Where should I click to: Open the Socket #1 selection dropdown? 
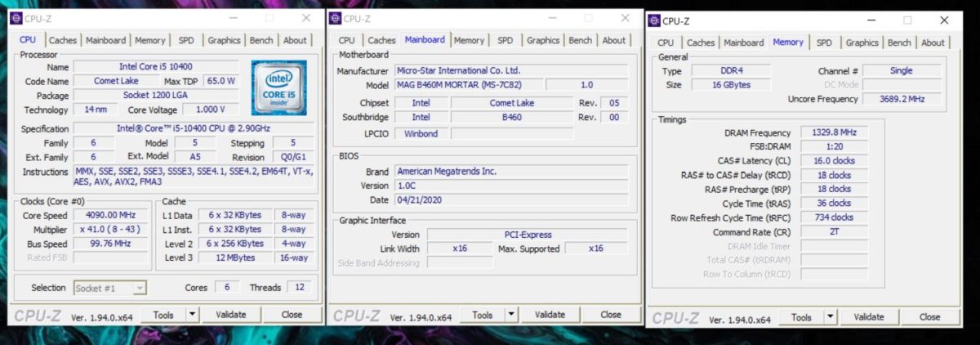(110, 288)
